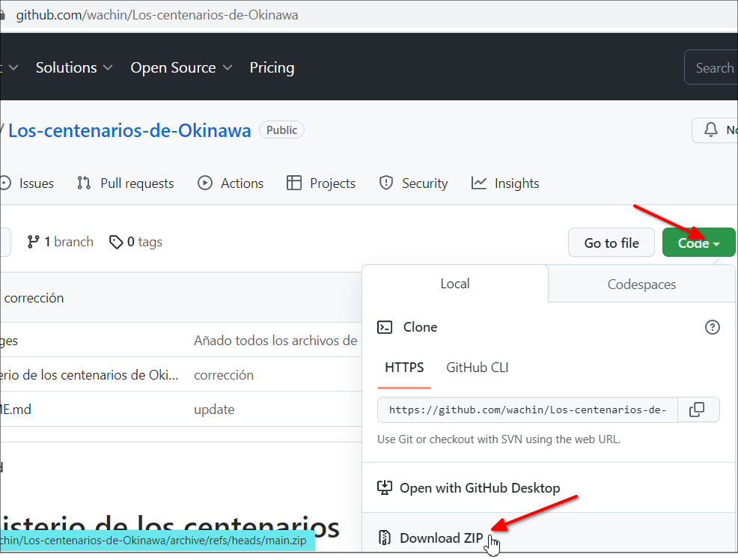Open the update commit message link
This screenshot has width=738, height=560.
click(214, 410)
